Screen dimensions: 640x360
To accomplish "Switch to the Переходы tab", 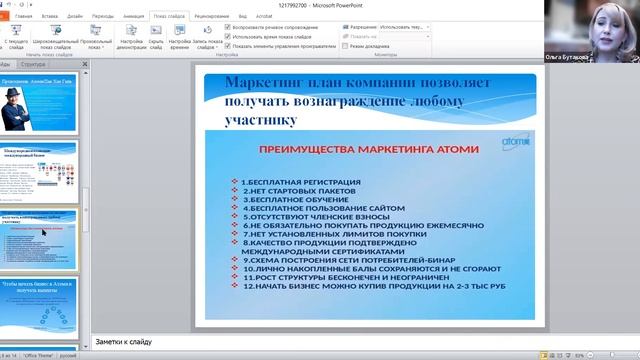I will click(102, 16).
